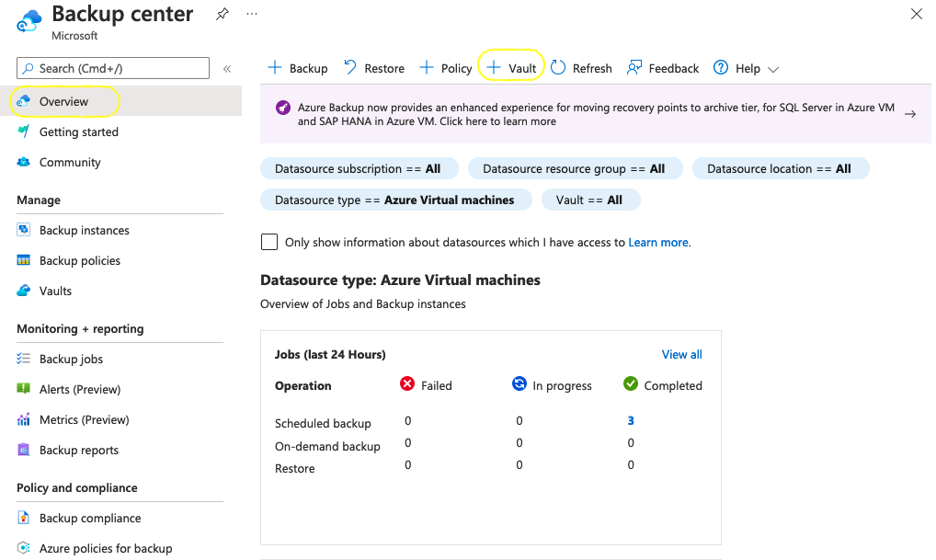The image size is (936, 560).
Task: Click the Help question mark icon
Action: [721, 67]
